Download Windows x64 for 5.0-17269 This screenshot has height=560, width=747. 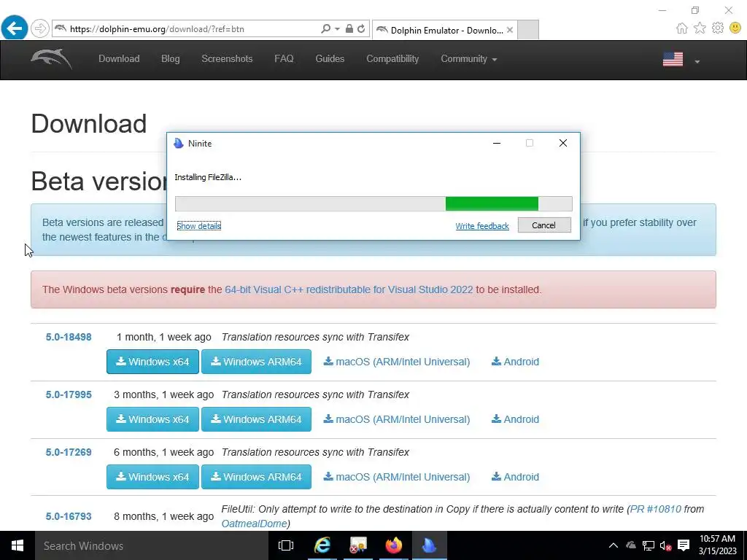coord(152,477)
